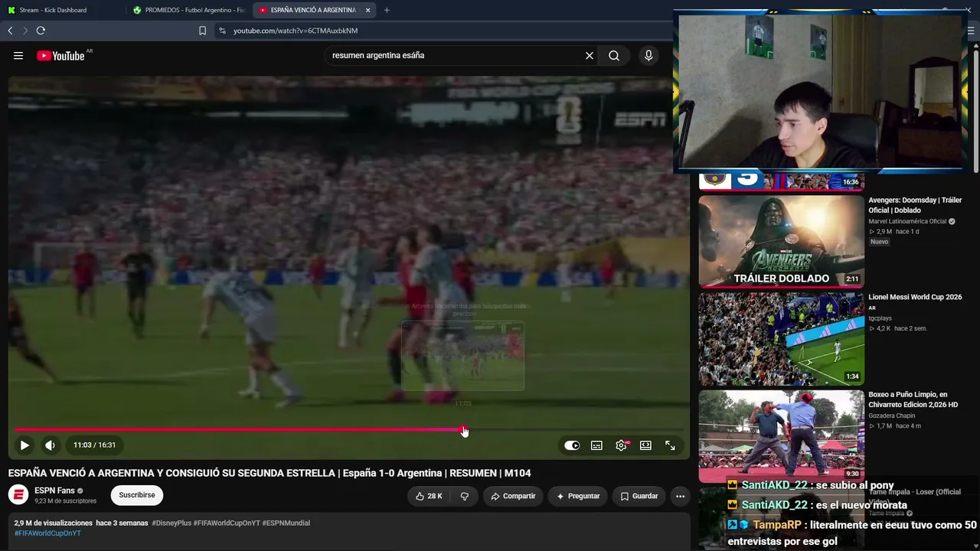Dislike the video
Viewport: 980px width, 551px height.
coord(465,496)
